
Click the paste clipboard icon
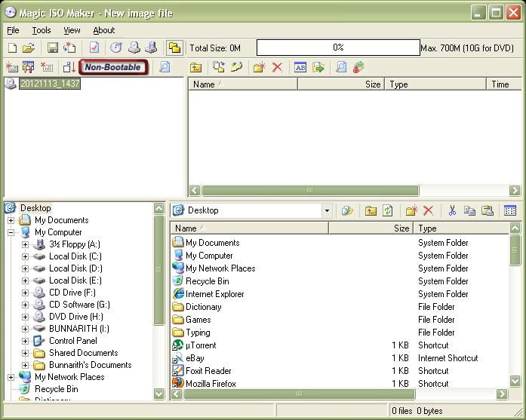pyautogui.click(x=487, y=210)
